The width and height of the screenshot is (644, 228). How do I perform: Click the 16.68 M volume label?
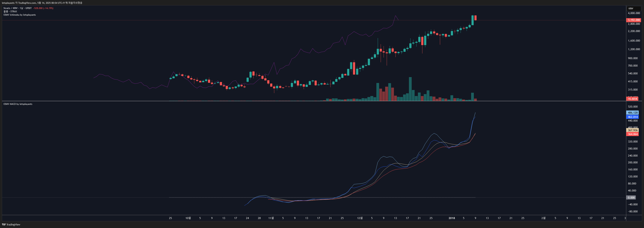click(x=632, y=99)
